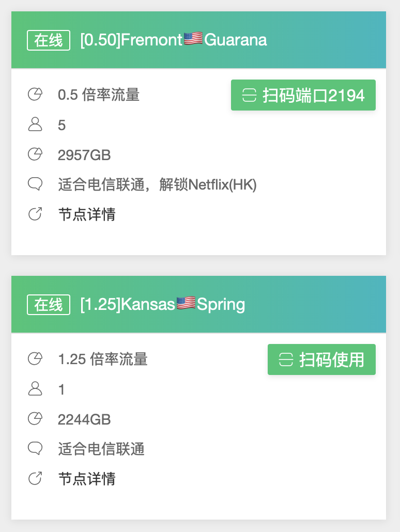
Task: Open 节点详情 link for Fremont node
Action: 87,214
